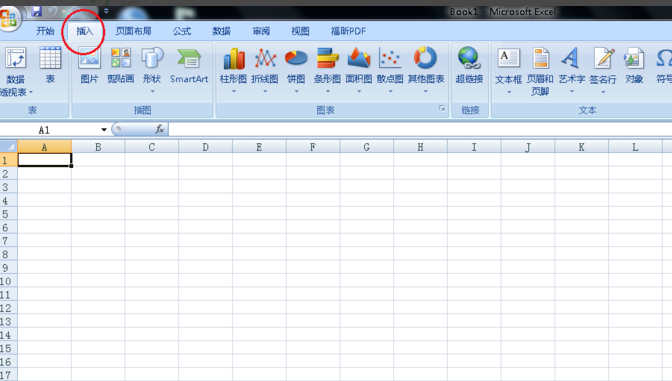Insert a SmartArt graphic
This screenshot has height=381, width=672.
pyautogui.click(x=189, y=59)
